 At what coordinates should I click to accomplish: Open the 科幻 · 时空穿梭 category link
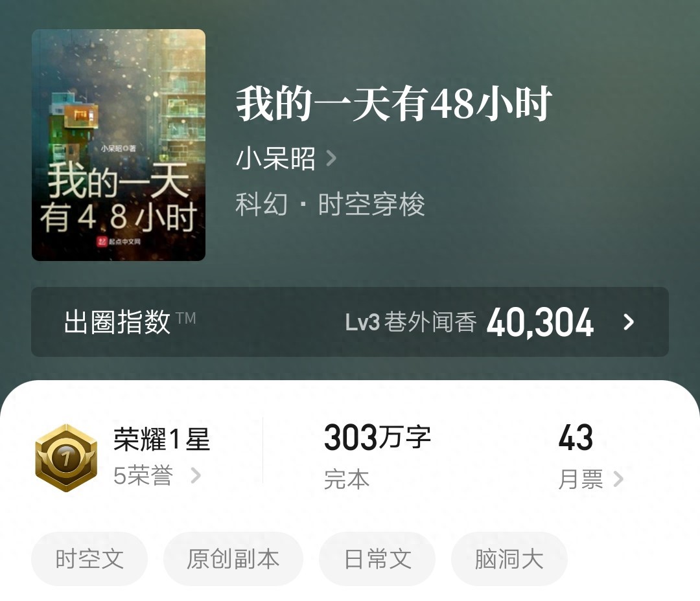click(331, 205)
